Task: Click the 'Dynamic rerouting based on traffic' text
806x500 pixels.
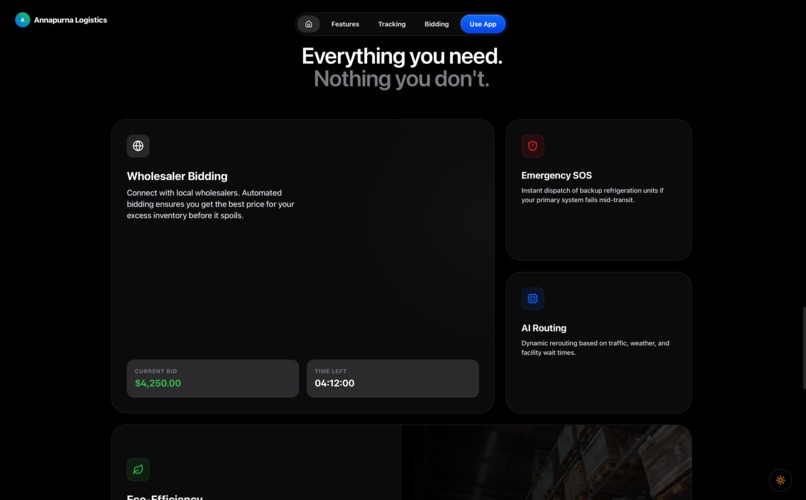Action: tap(595, 347)
